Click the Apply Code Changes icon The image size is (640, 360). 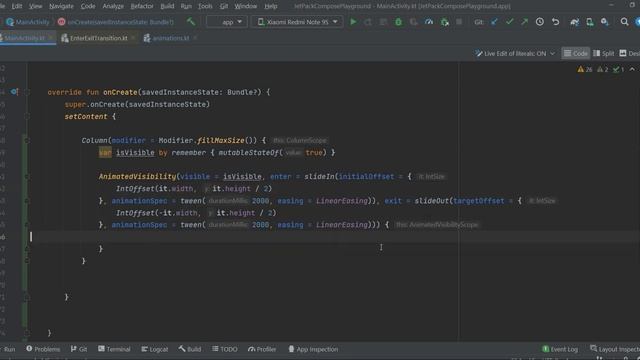[x=383, y=22]
